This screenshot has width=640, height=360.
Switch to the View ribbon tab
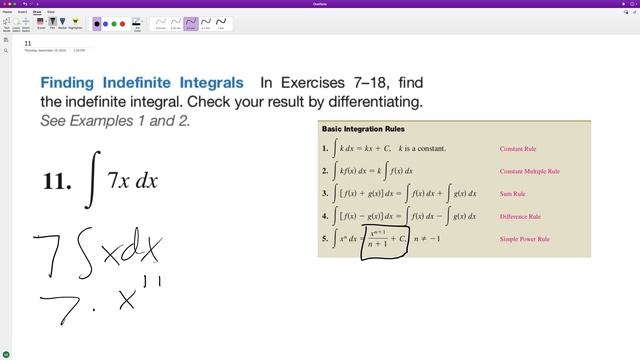pyautogui.click(x=51, y=12)
